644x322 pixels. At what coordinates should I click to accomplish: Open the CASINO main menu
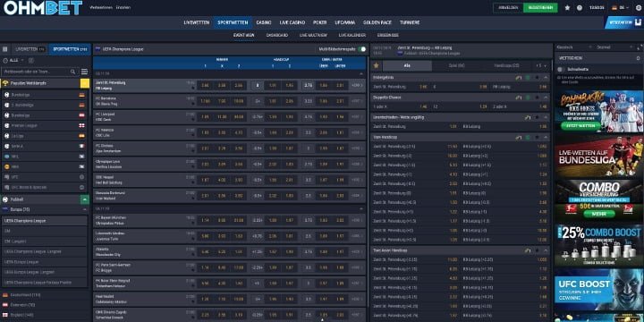click(x=264, y=22)
